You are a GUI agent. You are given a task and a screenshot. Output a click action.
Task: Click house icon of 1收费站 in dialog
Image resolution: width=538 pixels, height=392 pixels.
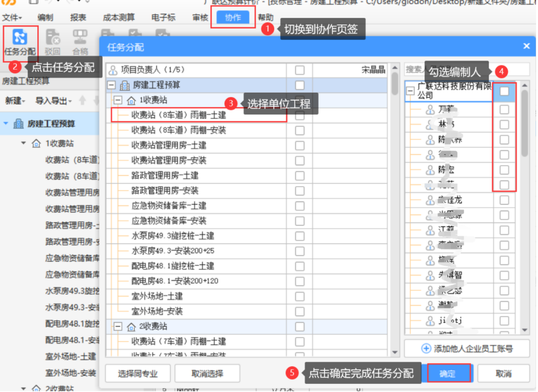pyautogui.click(x=131, y=100)
